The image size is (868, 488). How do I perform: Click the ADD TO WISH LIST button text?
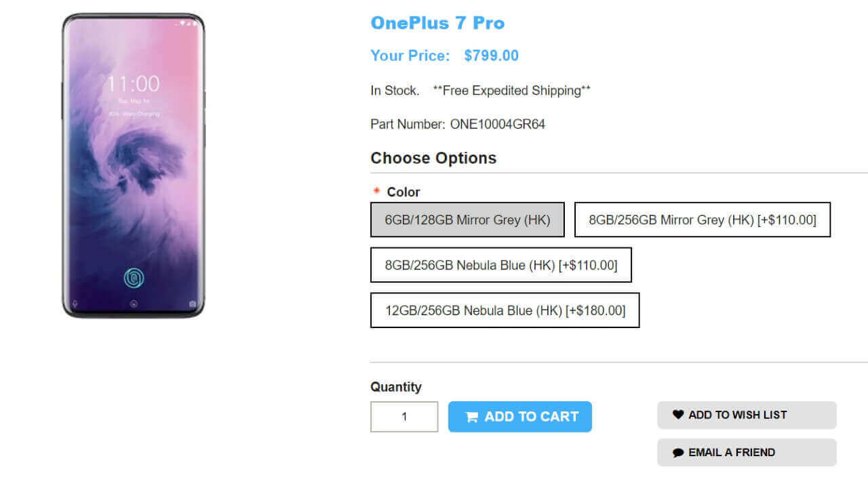737,415
